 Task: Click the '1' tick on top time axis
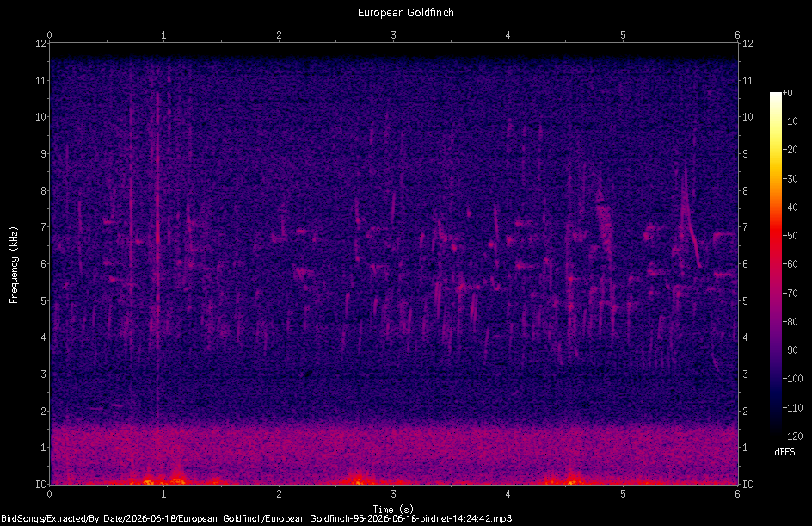click(x=164, y=35)
